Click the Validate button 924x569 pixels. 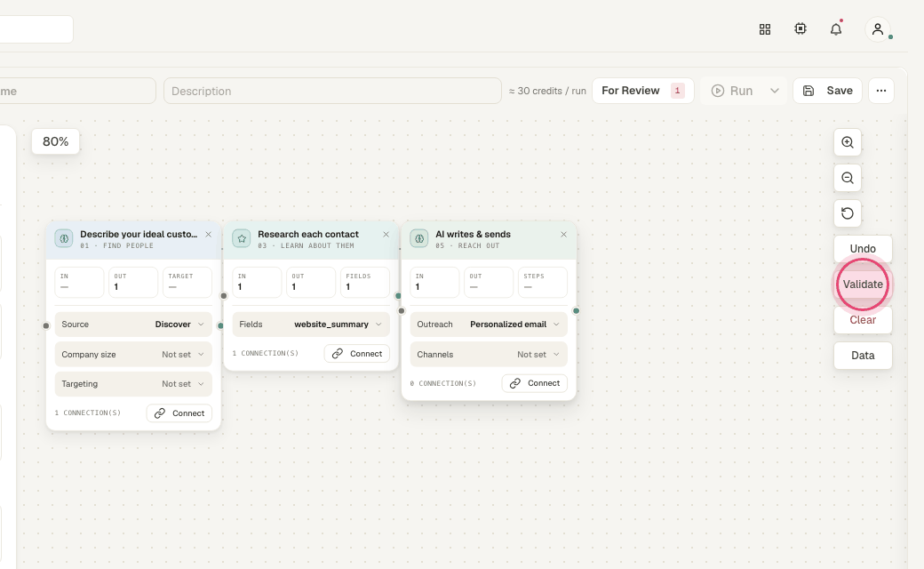[863, 284]
